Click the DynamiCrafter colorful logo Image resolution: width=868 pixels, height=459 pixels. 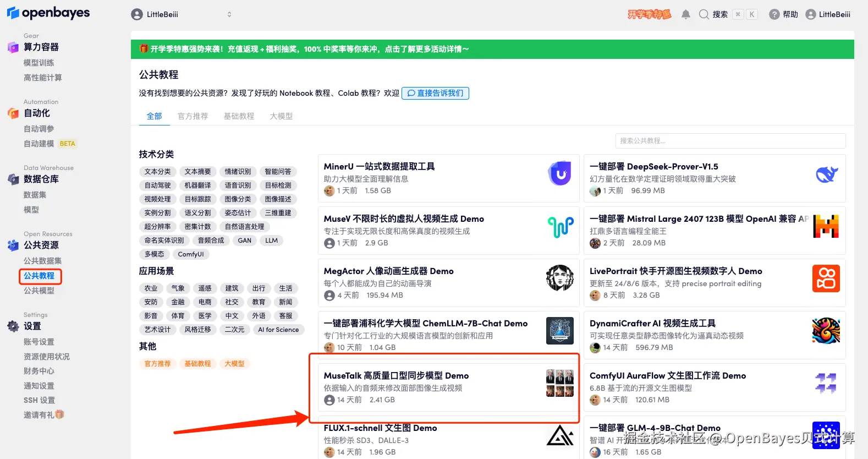click(x=826, y=330)
